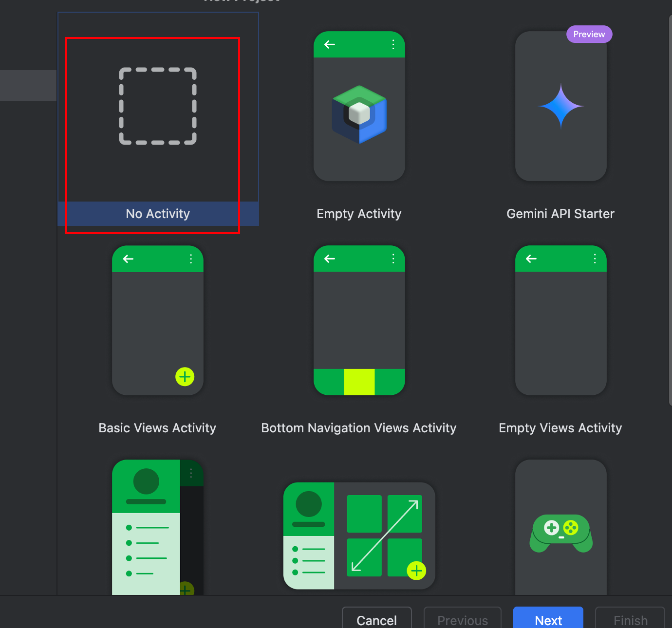The height and width of the screenshot is (628, 672).
Task: Click the No Activity label
Action: 158,214
